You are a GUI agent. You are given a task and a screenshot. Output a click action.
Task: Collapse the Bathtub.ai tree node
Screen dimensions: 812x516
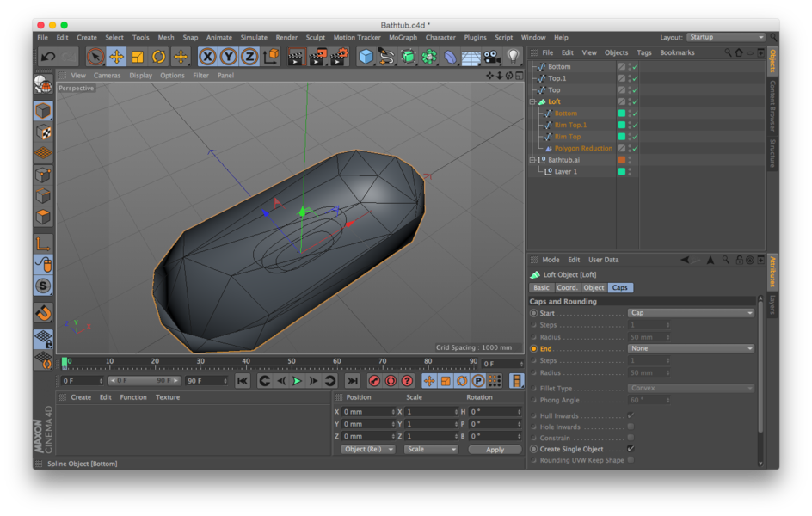click(532, 160)
